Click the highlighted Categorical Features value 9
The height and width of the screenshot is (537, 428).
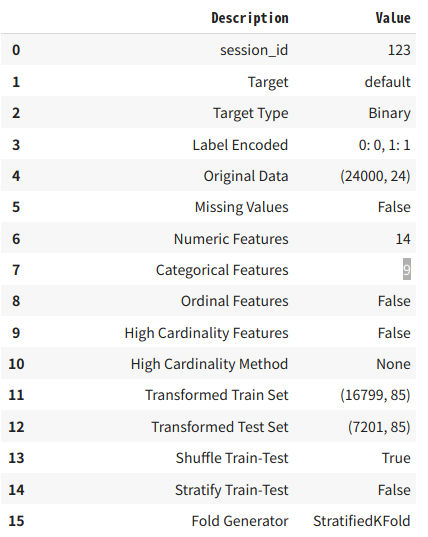click(406, 270)
